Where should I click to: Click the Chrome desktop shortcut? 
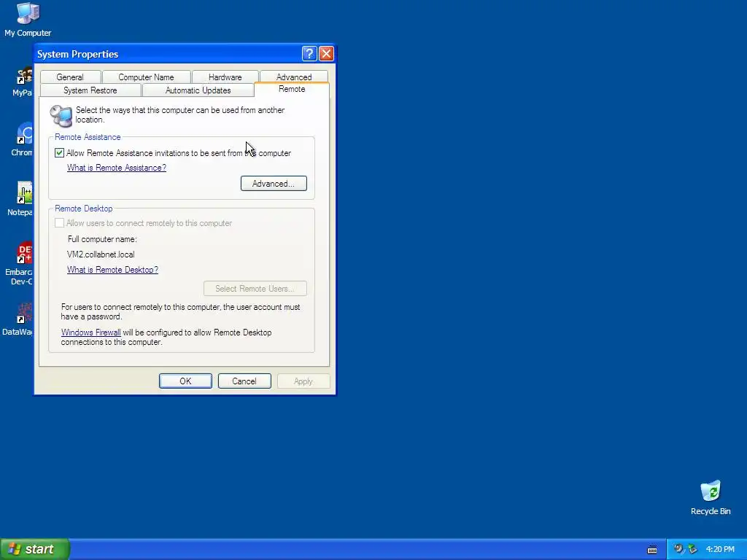click(x=23, y=140)
